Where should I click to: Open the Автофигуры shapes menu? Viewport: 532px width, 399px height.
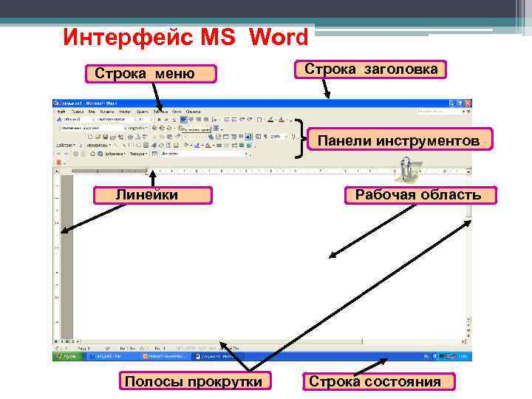[x=99, y=146]
